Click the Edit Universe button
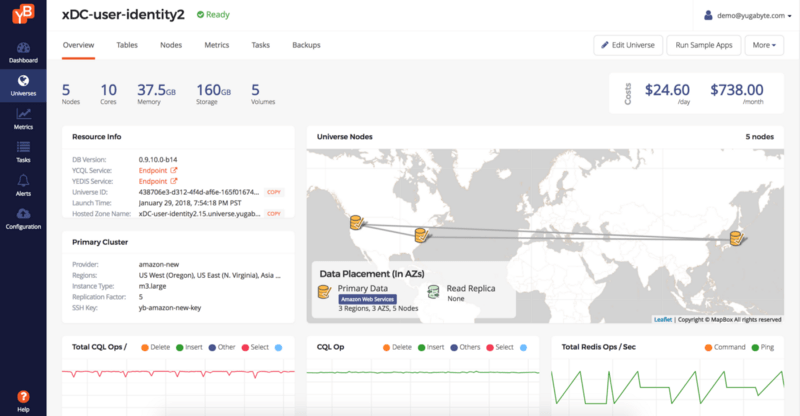This screenshot has height=416, width=800. pyautogui.click(x=628, y=45)
